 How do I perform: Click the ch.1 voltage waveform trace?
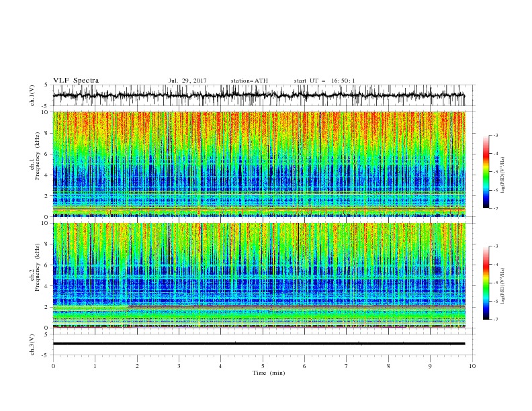pyautogui.click(x=259, y=95)
